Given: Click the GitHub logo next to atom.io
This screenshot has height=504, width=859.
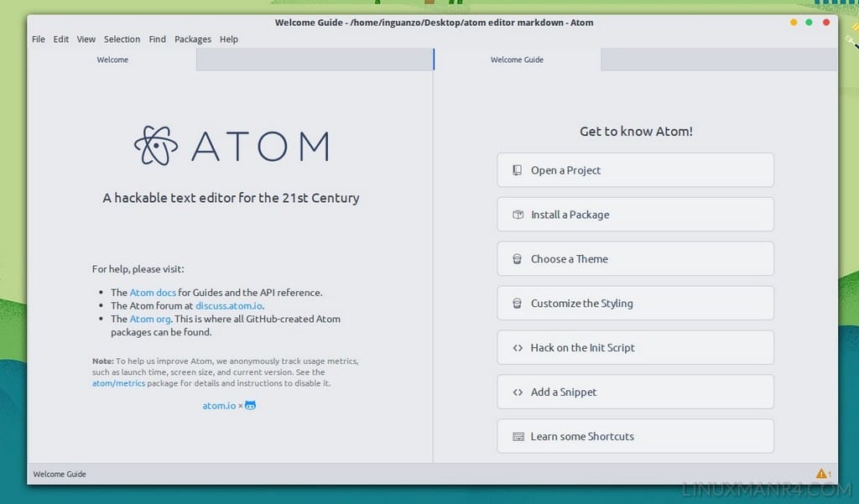Looking at the screenshot, I should click(x=249, y=405).
